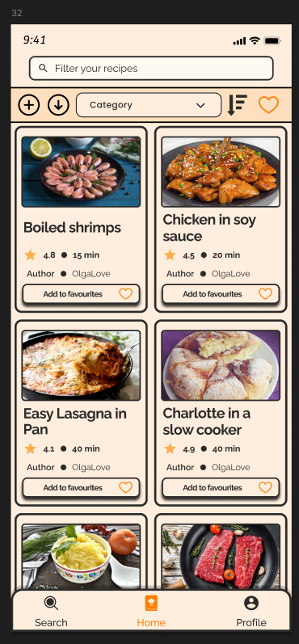Click the Category dropdown chevron arrow
The height and width of the screenshot is (644, 299).
200,105
